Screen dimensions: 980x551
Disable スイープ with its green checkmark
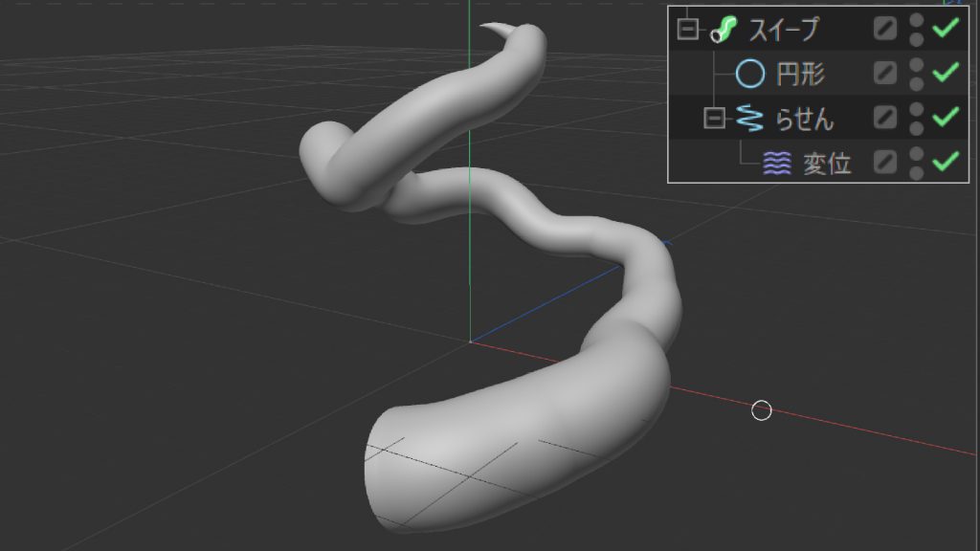click(x=946, y=29)
